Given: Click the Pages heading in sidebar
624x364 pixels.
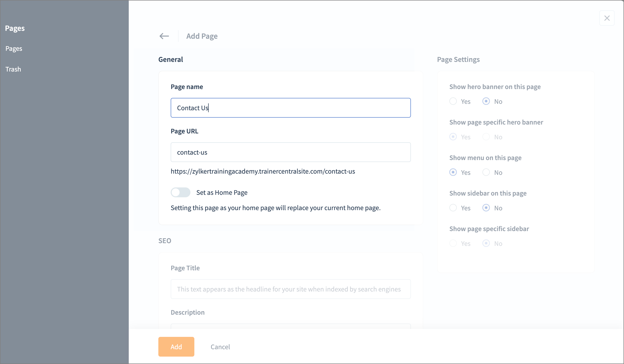Looking at the screenshot, I should 15,28.
